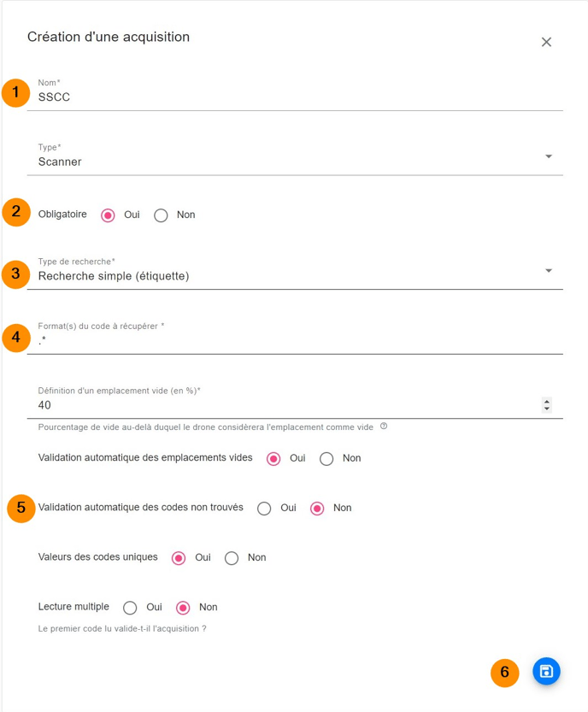Viewport: 588px width, 712px height.
Task: Click the orange step 3 marker
Action: coord(16,274)
